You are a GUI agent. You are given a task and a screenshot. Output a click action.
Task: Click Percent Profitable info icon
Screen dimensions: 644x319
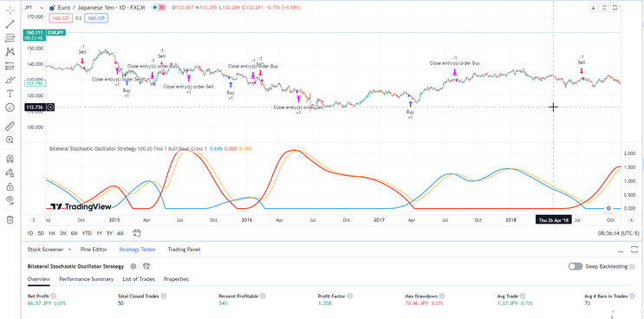[263, 296]
